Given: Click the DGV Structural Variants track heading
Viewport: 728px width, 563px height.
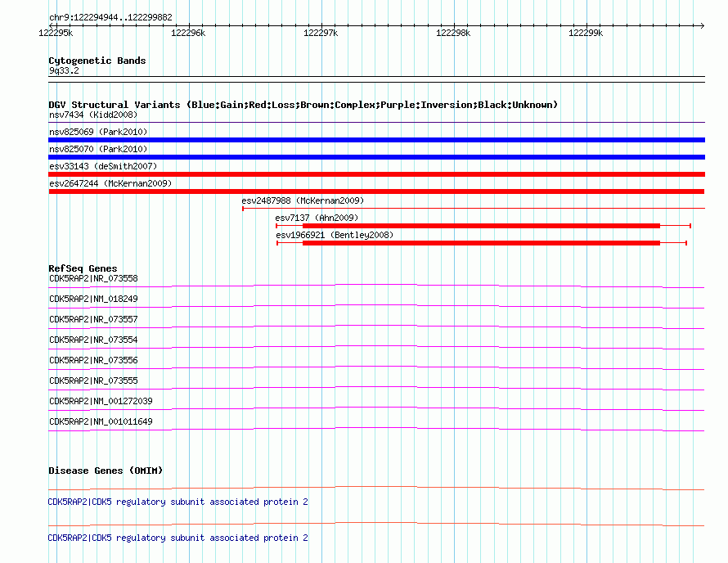Looking at the screenshot, I should click(x=303, y=105).
